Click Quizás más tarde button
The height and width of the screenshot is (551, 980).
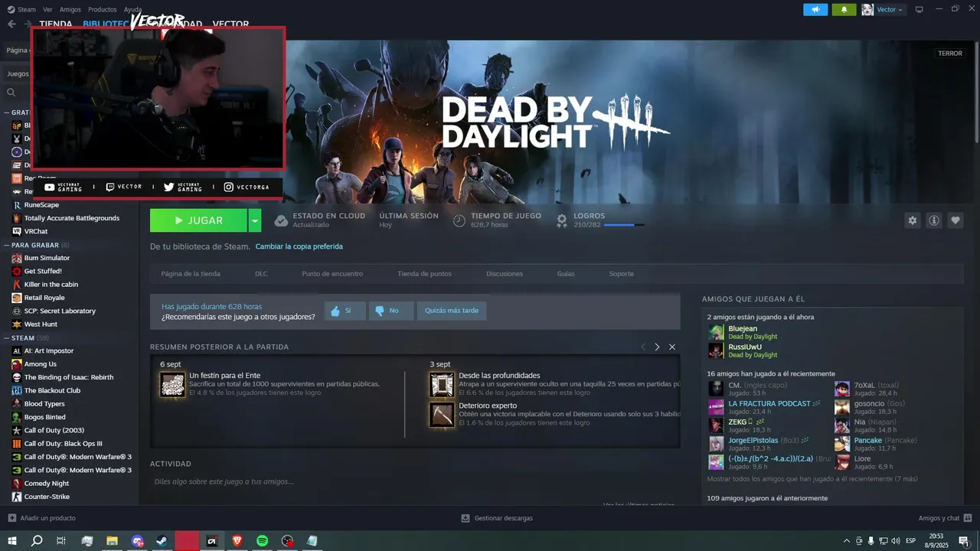pos(452,311)
